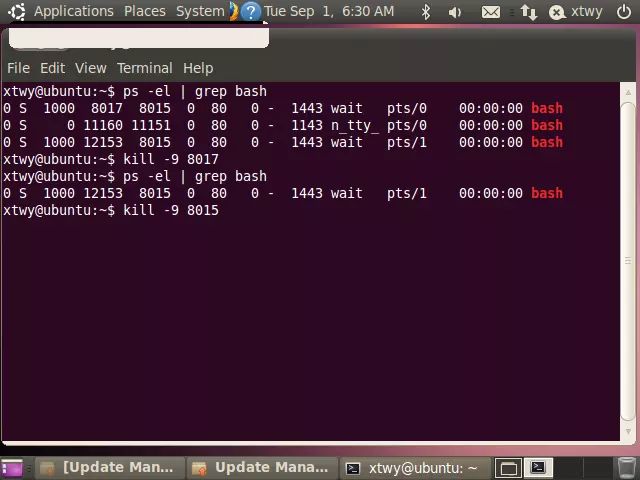Click the terminal scrollbar up arrow
This screenshot has height=480, width=640.
pos(628,93)
